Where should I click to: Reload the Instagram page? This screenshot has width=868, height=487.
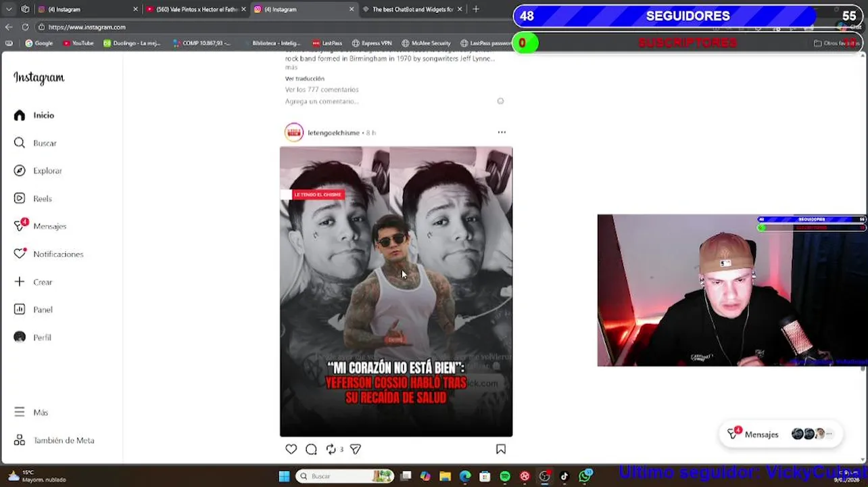[25, 27]
